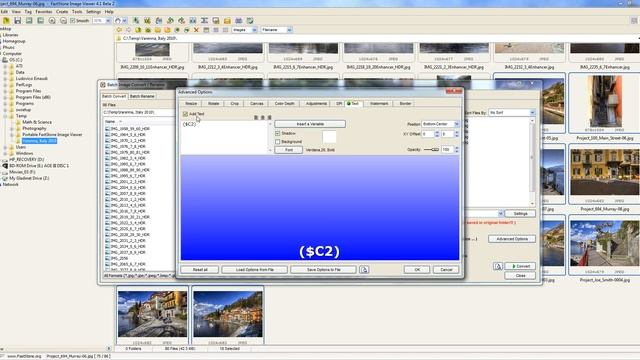Toggle the Add Text checkbox
The image size is (640, 360).
click(185, 114)
